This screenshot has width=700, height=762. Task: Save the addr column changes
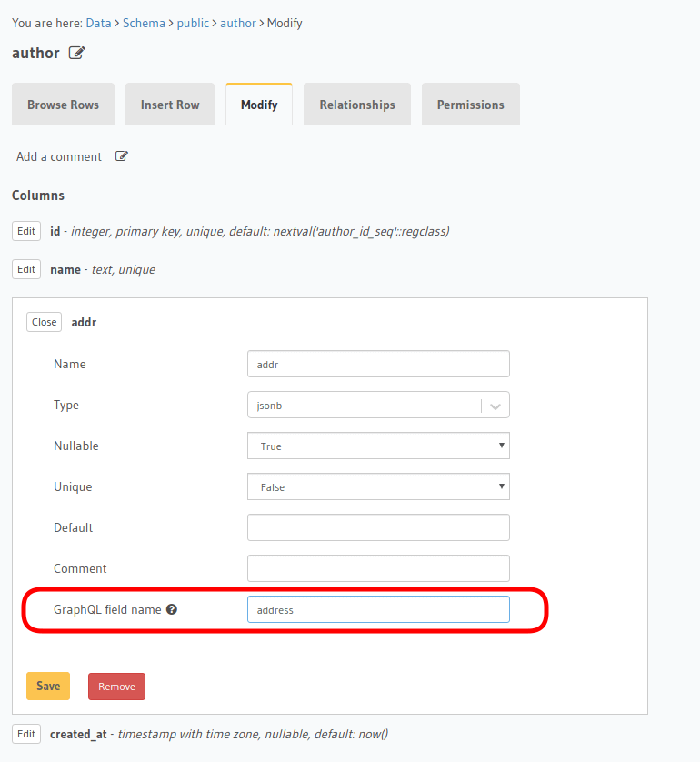click(x=47, y=686)
